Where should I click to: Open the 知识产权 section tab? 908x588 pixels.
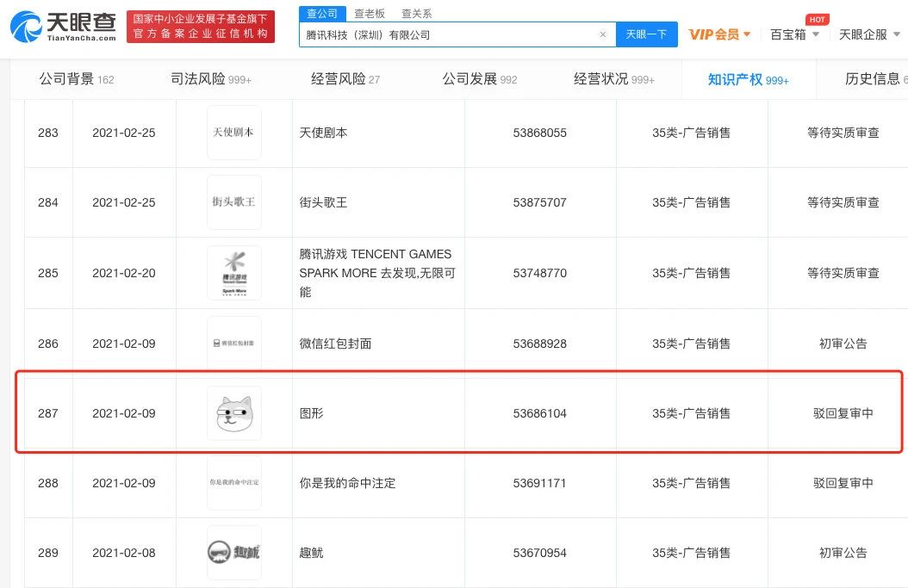click(748, 79)
